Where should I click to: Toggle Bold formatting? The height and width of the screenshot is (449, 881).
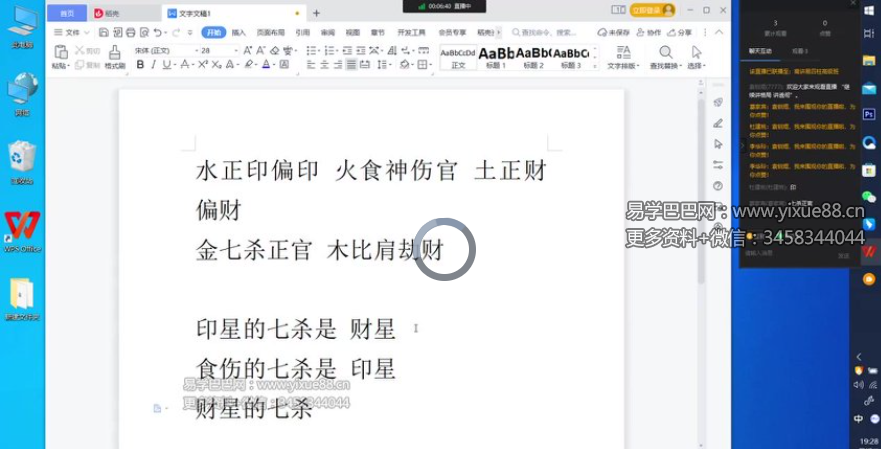(x=140, y=65)
